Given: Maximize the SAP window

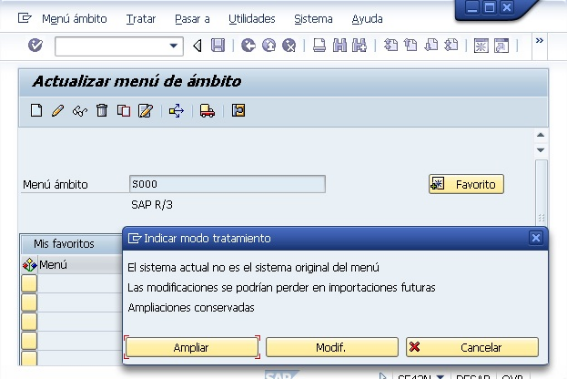Looking at the screenshot, I should click(x=489, y=8).
